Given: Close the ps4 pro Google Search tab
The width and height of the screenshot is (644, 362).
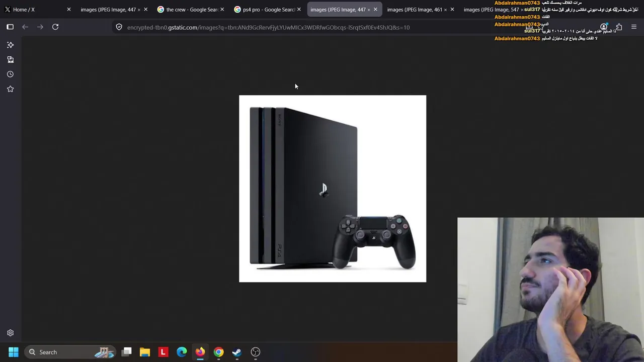Looking at the screenshot, I should tap(299, 10).
